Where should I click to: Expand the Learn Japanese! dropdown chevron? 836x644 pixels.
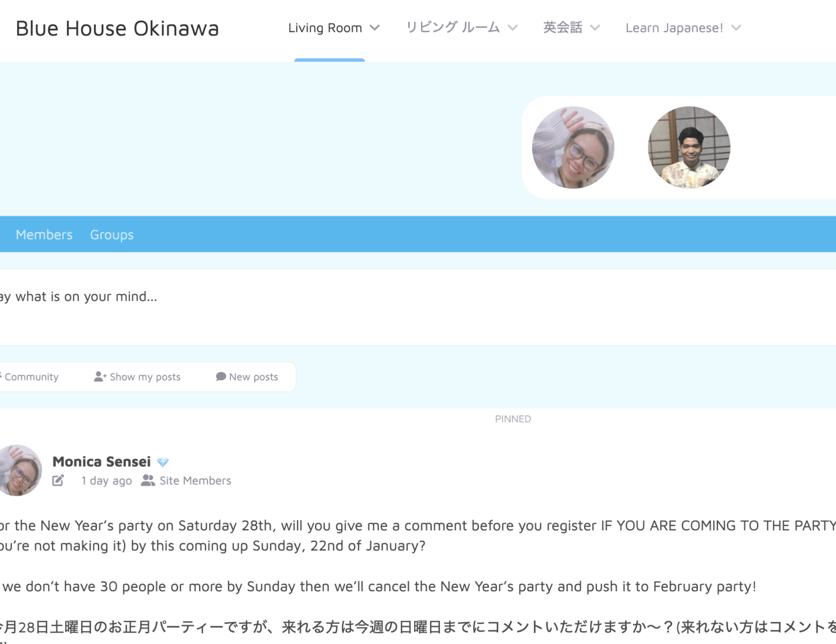click(736, 28)
